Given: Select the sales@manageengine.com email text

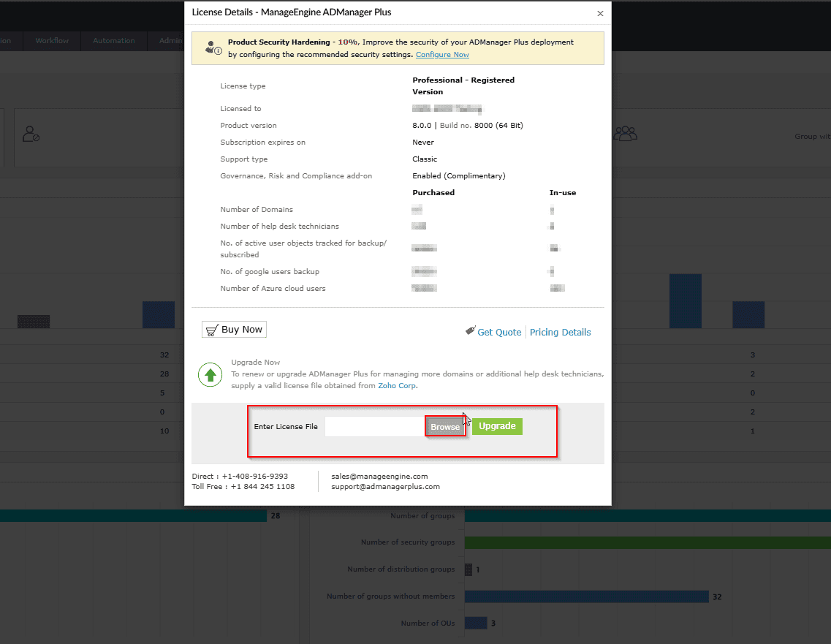Looking at the screenshot, I should pos(379,477).
